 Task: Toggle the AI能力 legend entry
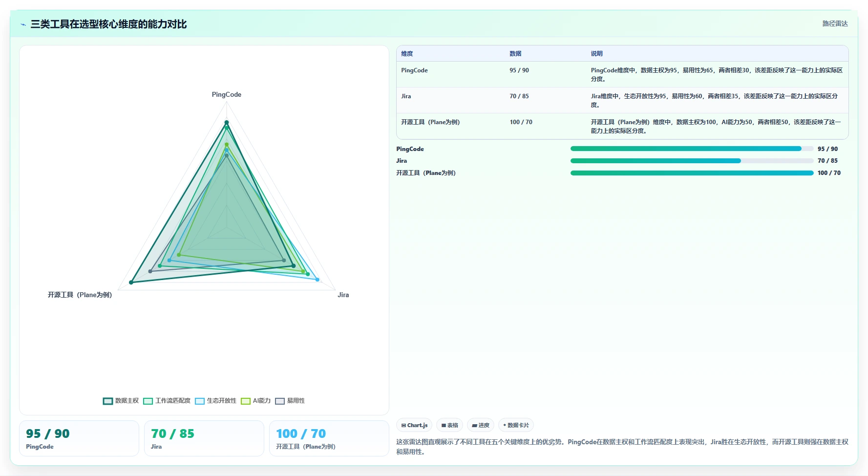pos(255,401)
